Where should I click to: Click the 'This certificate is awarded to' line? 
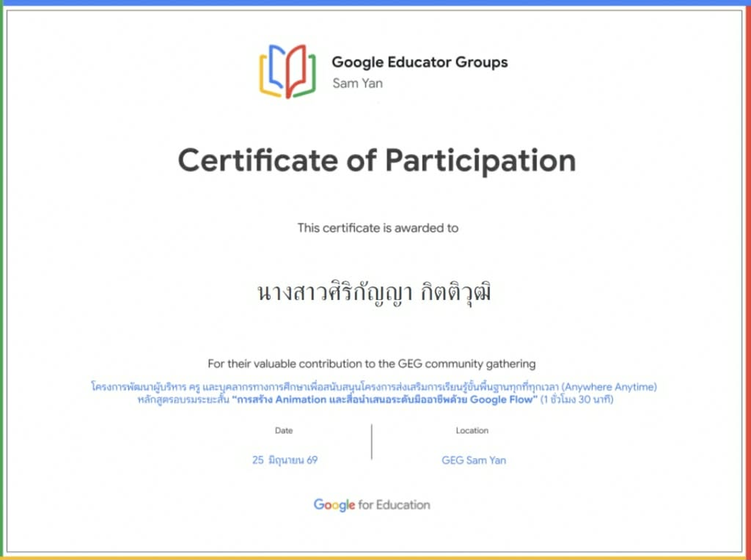378,228
